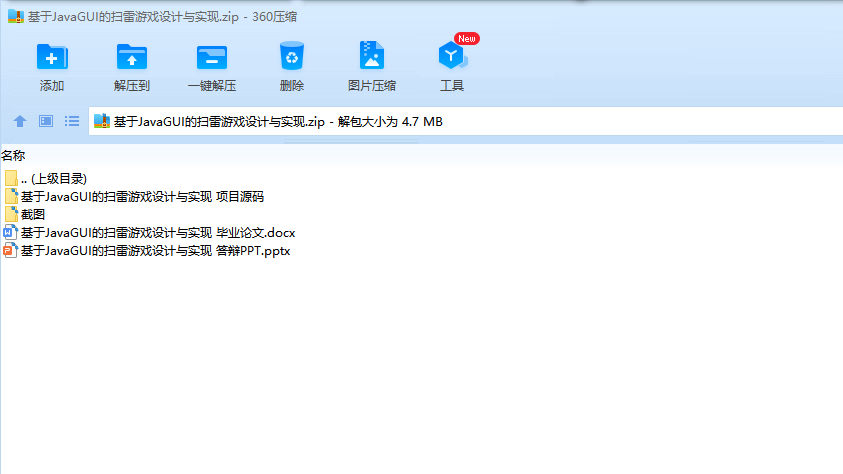Click the folder icon of 截图
Viewport: 843px width, 474px height.
click(11, 214)
